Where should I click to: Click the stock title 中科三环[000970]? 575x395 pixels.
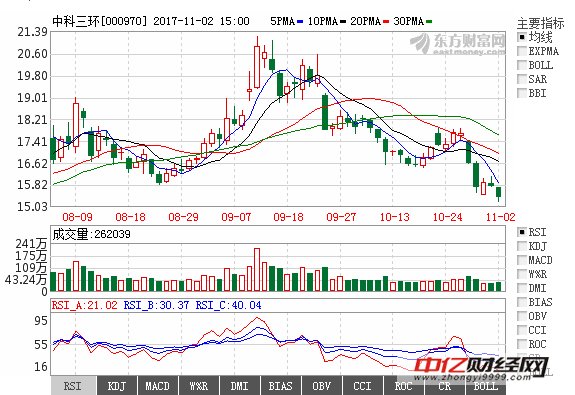tap(100, 21)
